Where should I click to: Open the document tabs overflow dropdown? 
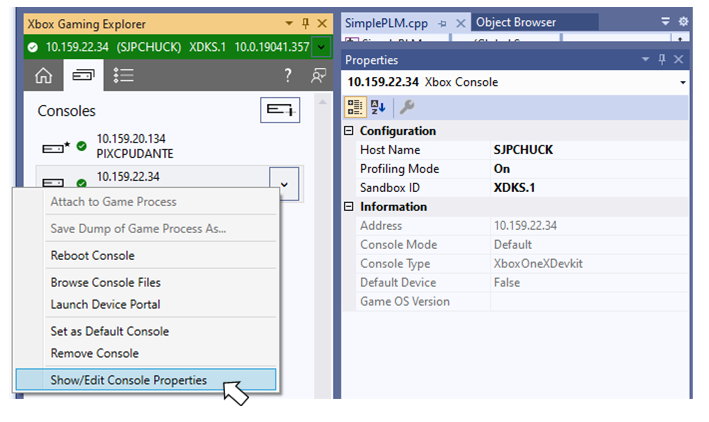point(666,21)
